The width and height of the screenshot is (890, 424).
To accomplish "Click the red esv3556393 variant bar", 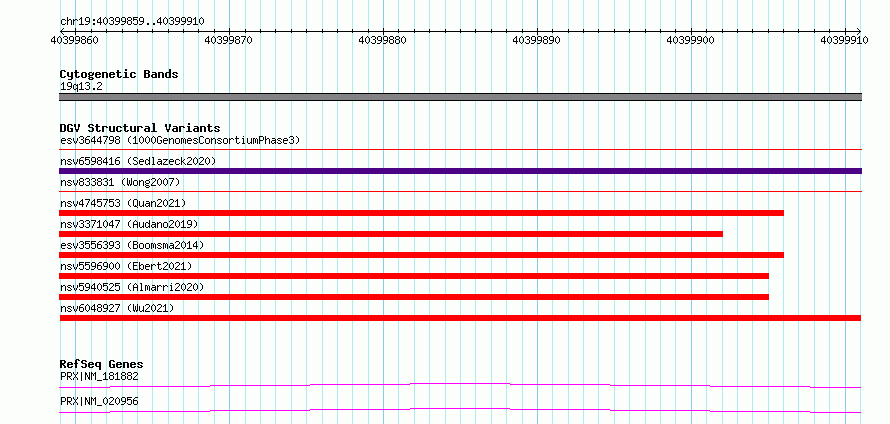I will point(421,255).
